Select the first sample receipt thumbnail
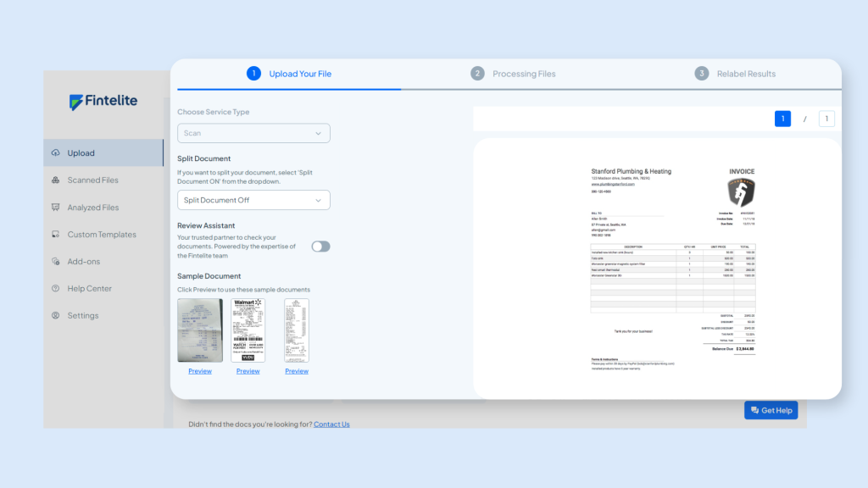This screenshot has height=488, width=868. (200, 330)
